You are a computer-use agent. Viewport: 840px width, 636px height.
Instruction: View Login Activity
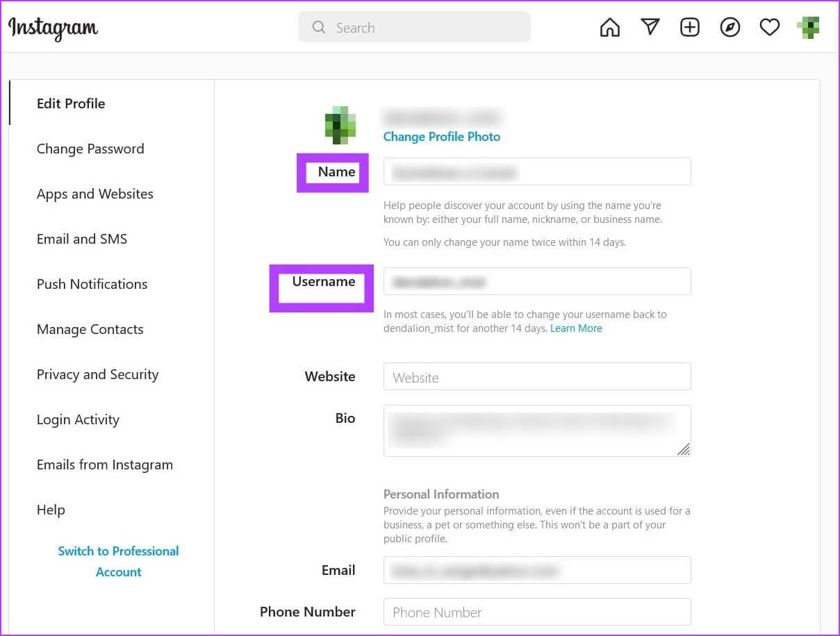coord(78,419)
